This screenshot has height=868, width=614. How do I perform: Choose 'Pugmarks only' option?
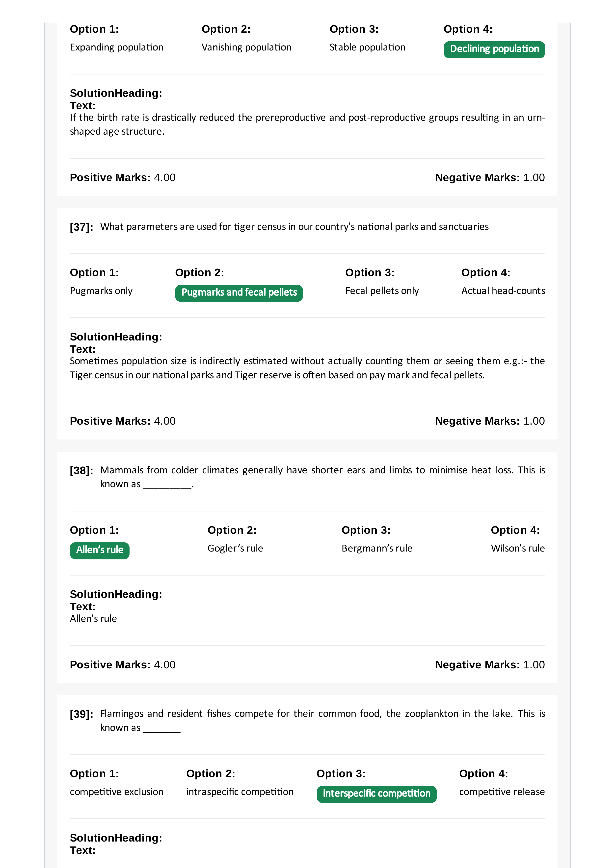(101, 291)
